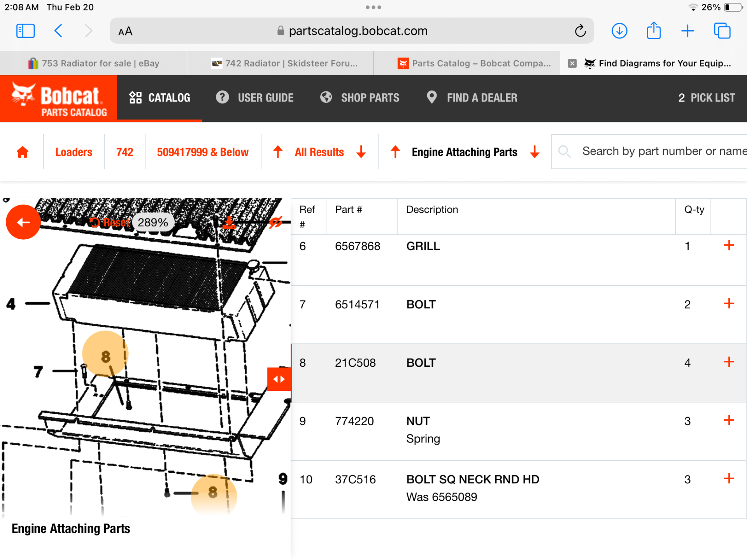The height and width of the screenshot is (560, 747).
Task: Go to catalog home icon
Action: 23,152
